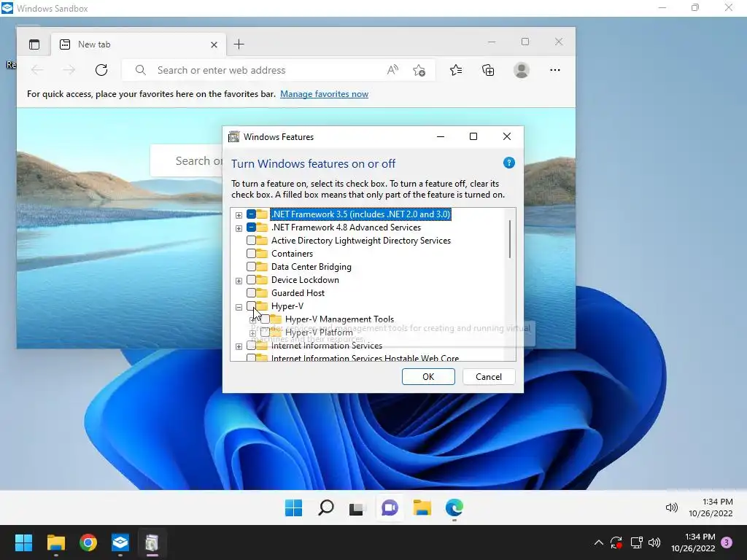Viewport: 747px width, 560px height.
Task: Open Google Chrome on host taskbar
Action: click(88, 542)
